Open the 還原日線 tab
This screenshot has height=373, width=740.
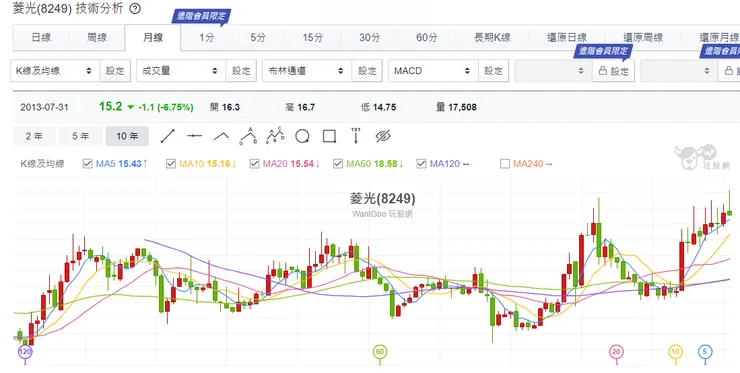click(567, 38)
